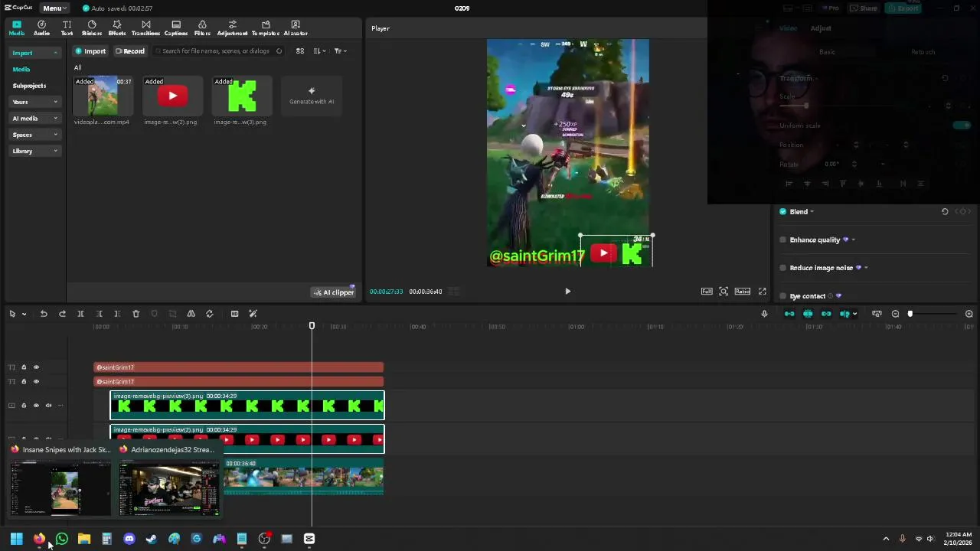The width and height of the screenshot is (980, 551).
Task: Rotate the selected clip
Action: [209, 314]
